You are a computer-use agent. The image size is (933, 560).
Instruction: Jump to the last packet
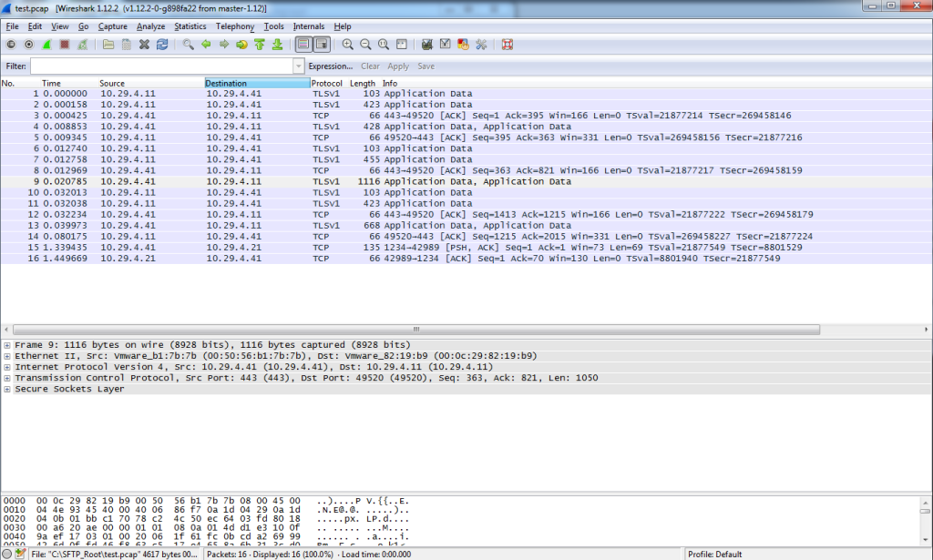277,45
